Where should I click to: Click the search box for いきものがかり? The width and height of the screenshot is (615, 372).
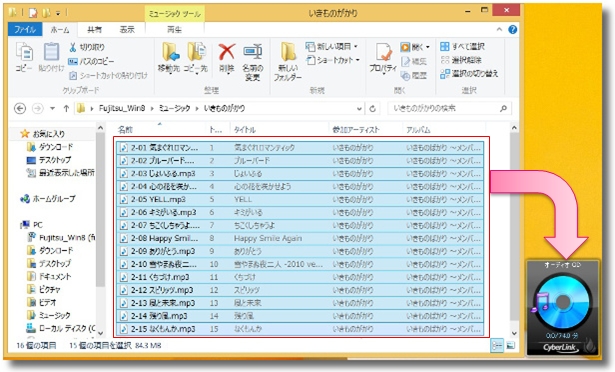click(x=449, y=108)
